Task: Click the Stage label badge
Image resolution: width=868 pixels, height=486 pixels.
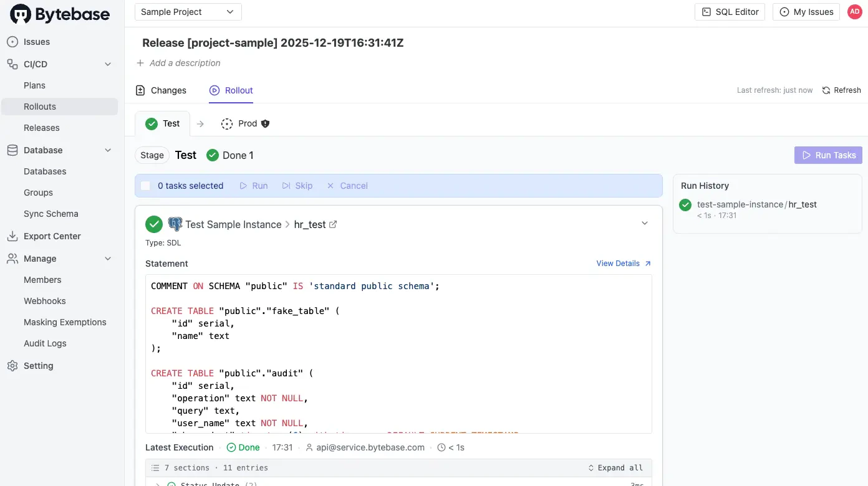Action: tap(152, 155)
